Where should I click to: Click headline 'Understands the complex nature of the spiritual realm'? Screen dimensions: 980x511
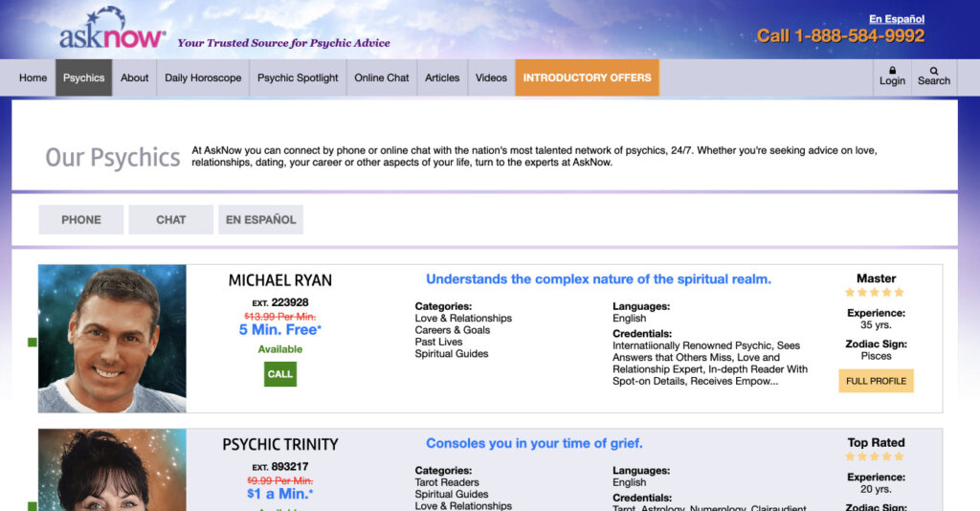(598, 279)
